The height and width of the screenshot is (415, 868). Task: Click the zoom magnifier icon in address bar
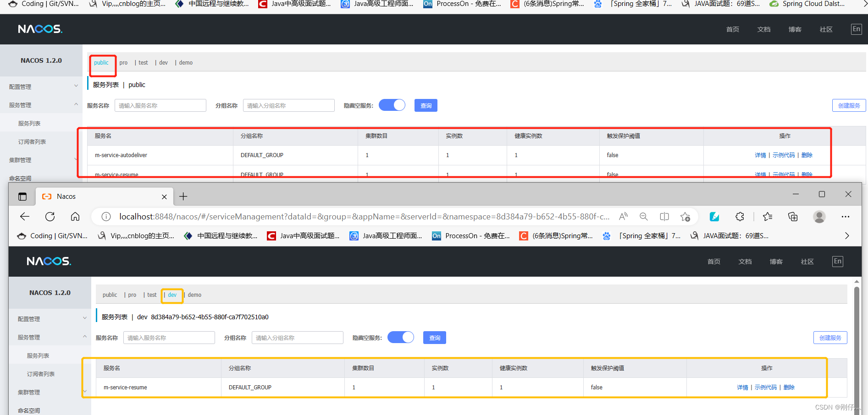tap(644, 217)
